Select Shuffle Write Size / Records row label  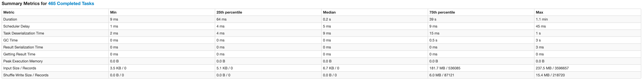pos(26,75)
